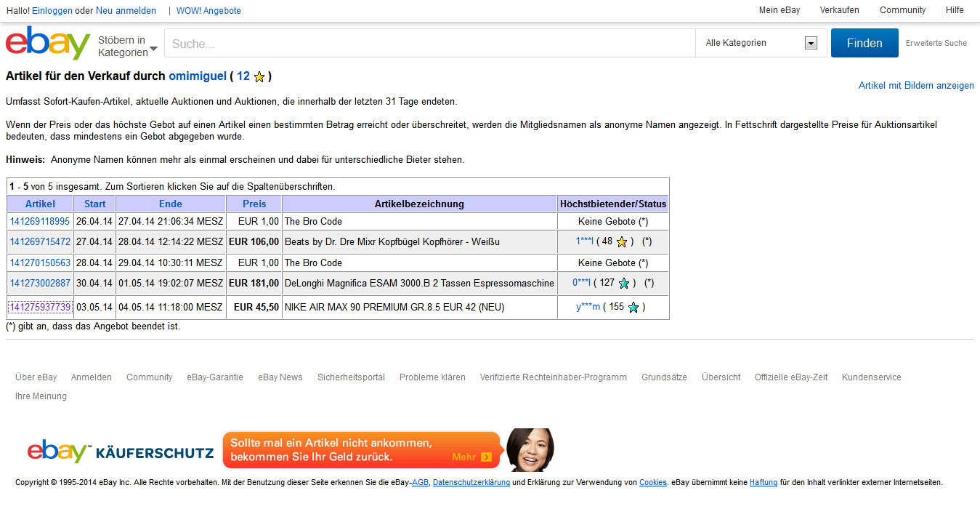Click price EUR 181,00
Screen dimensions: 980x525
(254, 283)
